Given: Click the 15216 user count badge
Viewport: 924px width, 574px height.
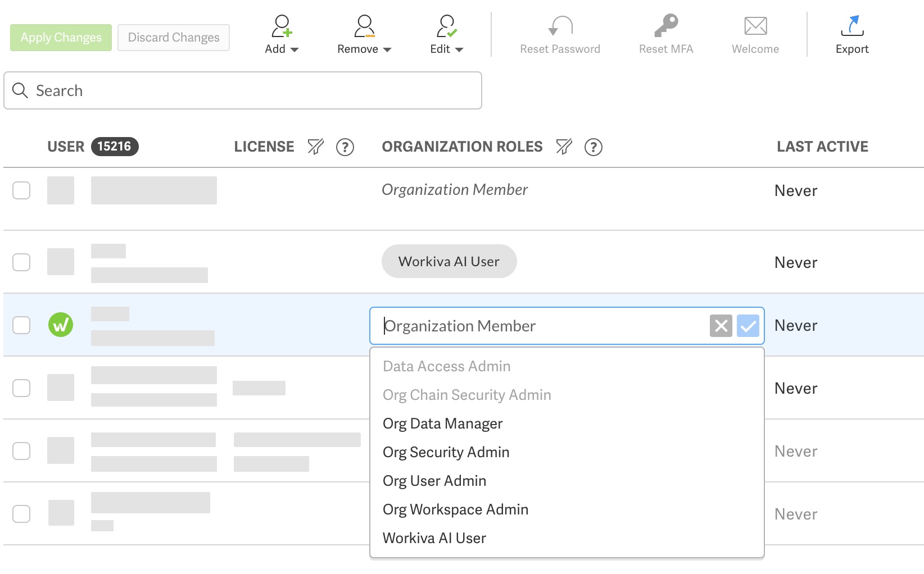Looking at the screenshot, I should (115, 147).
